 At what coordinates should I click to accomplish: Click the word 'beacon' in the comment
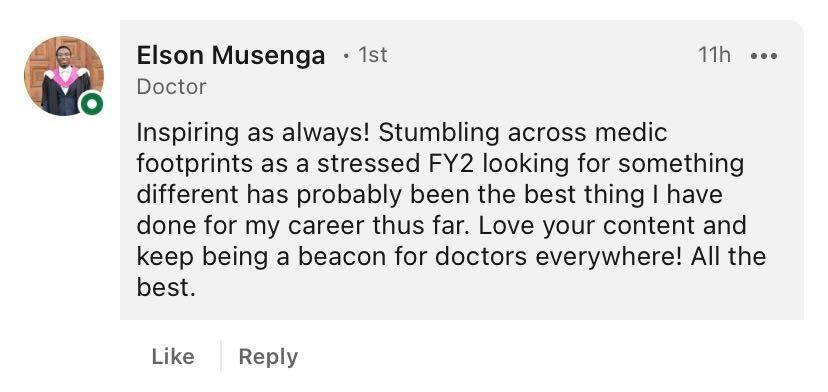coord(343,257)
